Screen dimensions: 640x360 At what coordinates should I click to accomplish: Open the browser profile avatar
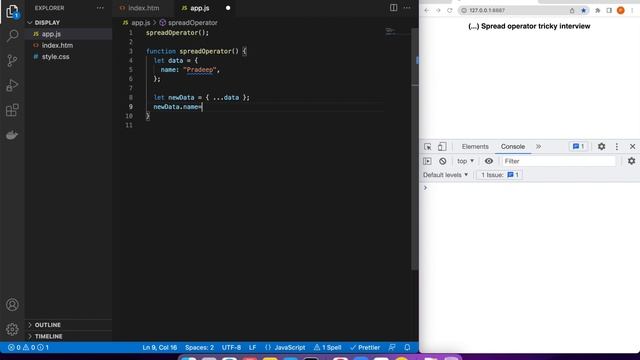621,10
